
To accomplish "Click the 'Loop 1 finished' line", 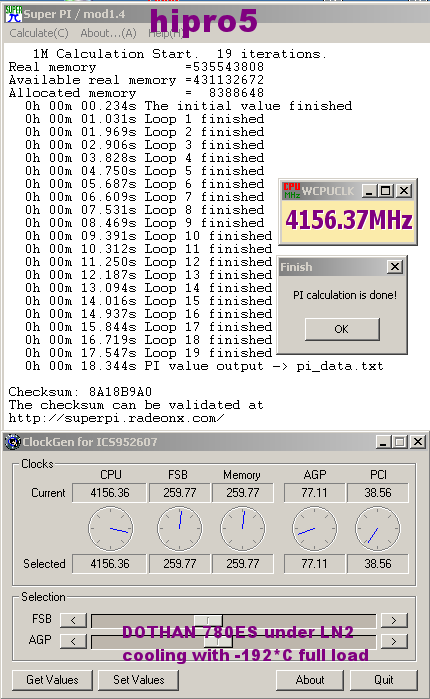I will (144, 119).
